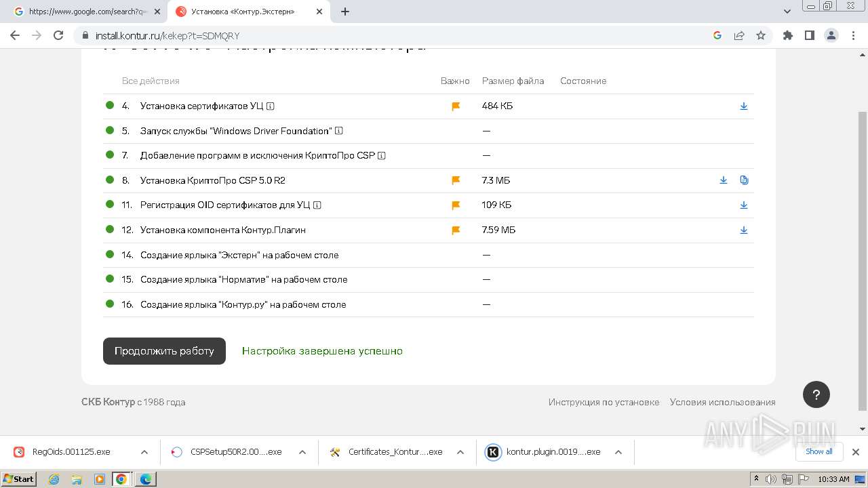Click the Состояние column header
The width and height of the screenshot is (868, 488).
click(583, 81)
